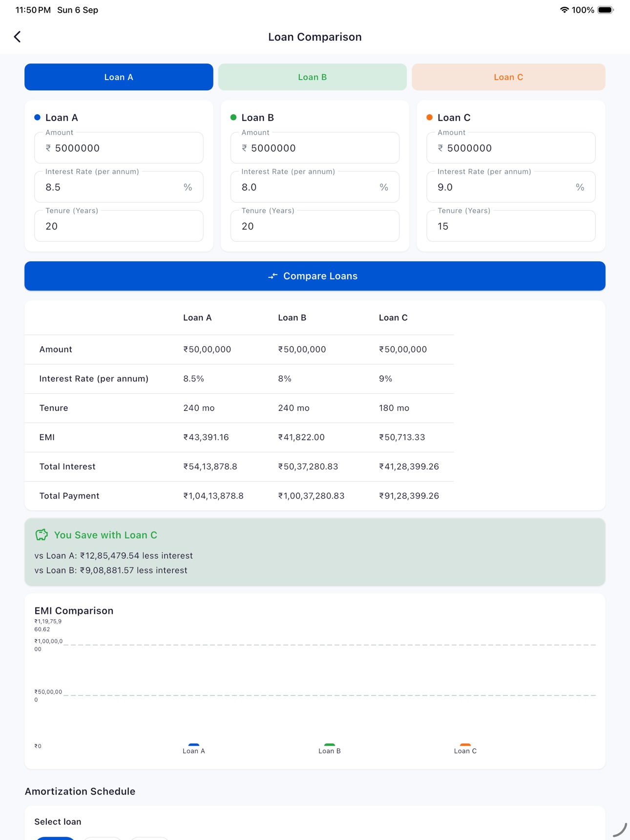Click the orange Loan C chart bar
Viewport: 630px width, 840px height.
click(465, 745)
